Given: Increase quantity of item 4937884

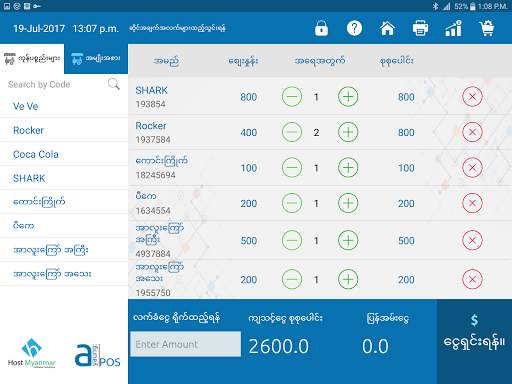Looking at the screenshot, I should click(x=348, y=240).
